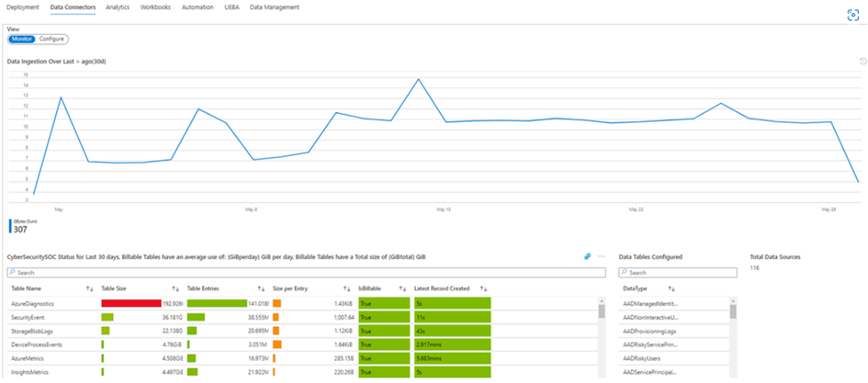Click the 36.181G SecurityEvent size value
This screenshot has height=383, width=868.
click(173, 317)
